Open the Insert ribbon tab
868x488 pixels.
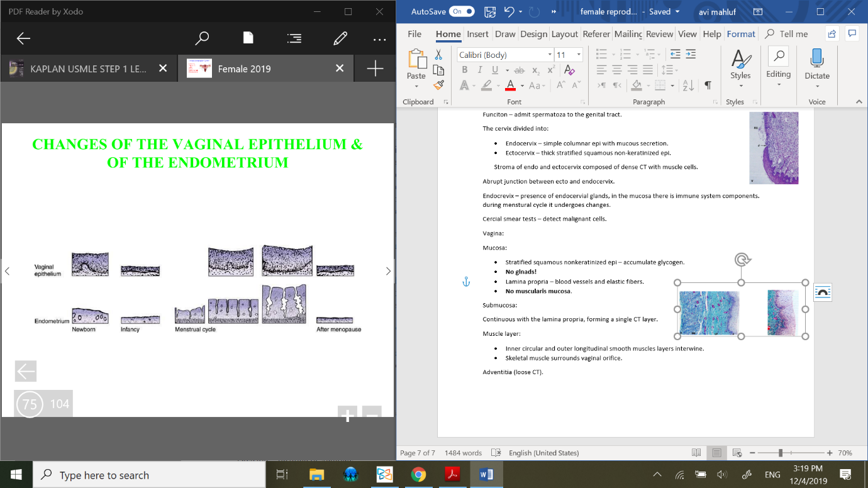coord(477,34)
